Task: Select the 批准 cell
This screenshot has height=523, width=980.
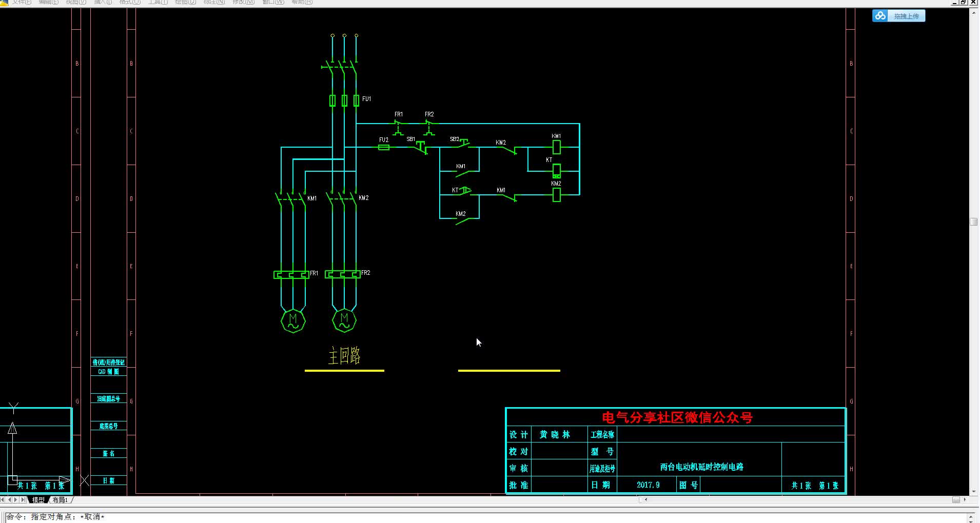Action: [518, 485]
